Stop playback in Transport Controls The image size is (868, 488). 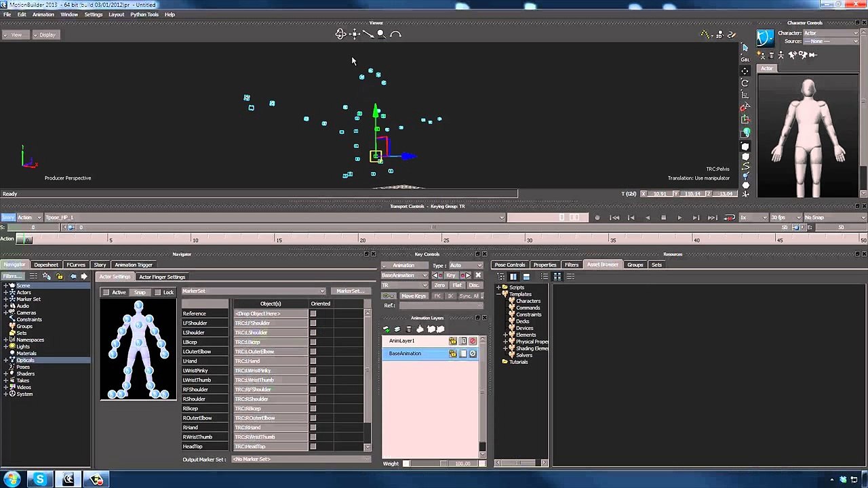(x=663, y=218)
